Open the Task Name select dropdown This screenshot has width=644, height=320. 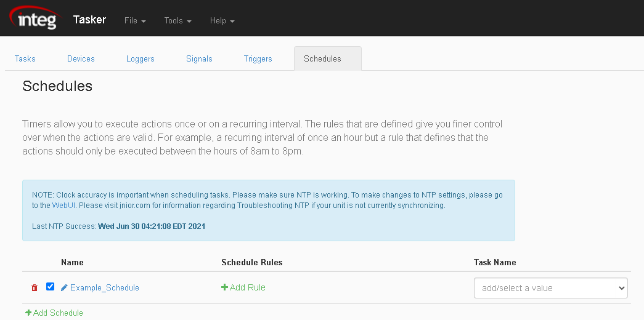pyautogui.click(x=550, y=288)
